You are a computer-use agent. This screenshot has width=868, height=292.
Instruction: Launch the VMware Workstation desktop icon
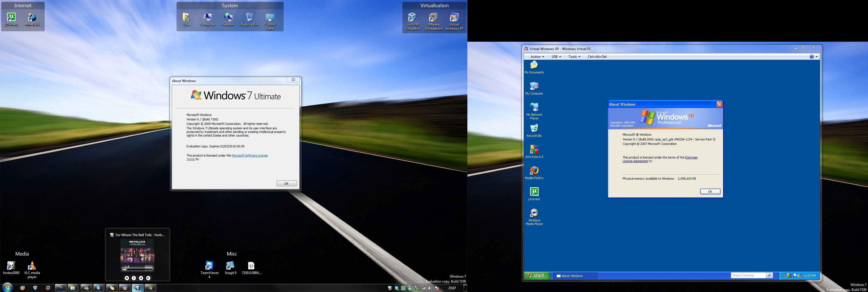click(x=433, y=18)
